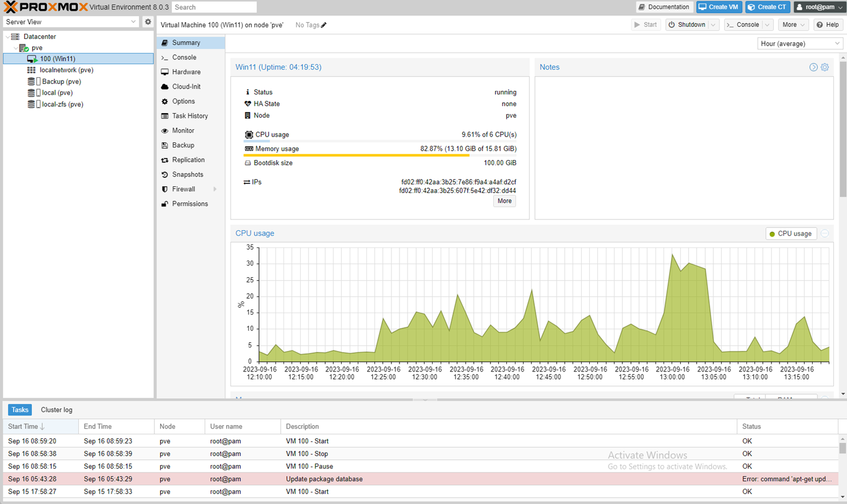Viewport: 847px width, 504px height.
Task: Expand the Firewall submenu arrow
Action: pyautogui.click(x=215, y=190)
